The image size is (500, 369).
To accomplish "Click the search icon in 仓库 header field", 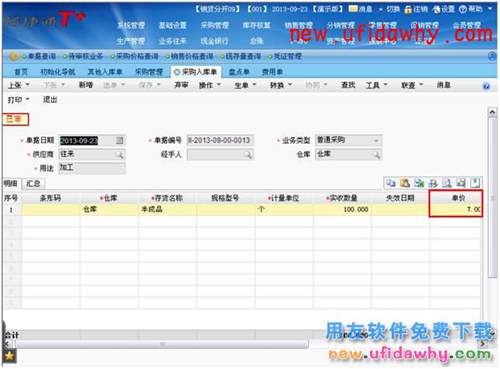I will [x=376, y=155].
